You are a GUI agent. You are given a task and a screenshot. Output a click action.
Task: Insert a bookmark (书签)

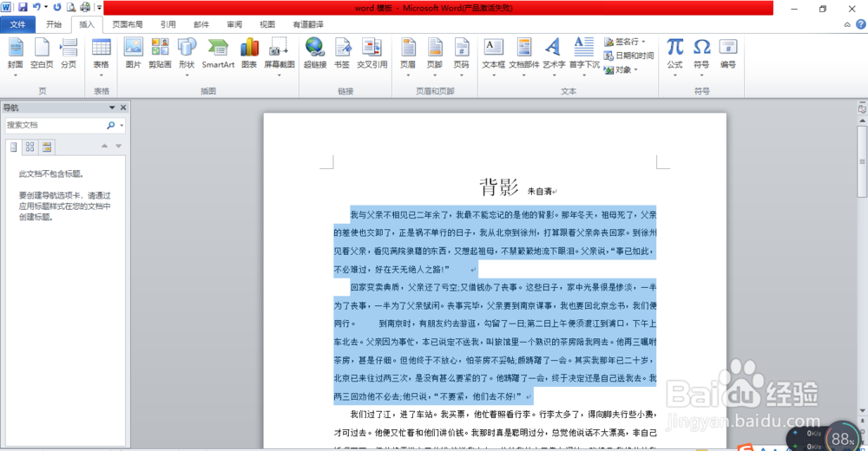(342, 55)
